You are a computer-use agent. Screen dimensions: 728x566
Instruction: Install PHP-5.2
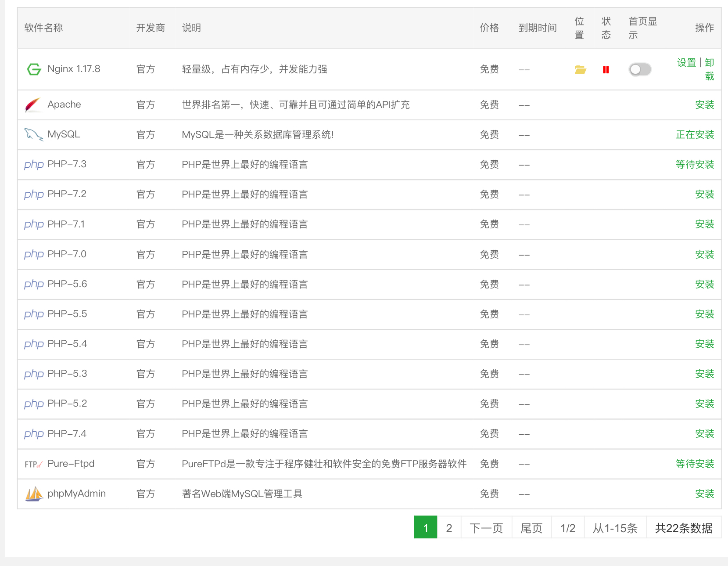point(705,404)
